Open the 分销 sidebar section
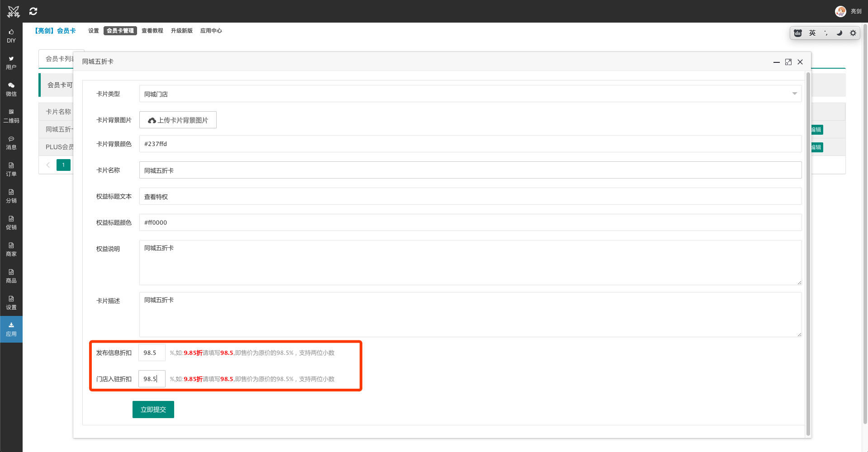This screenshot has width=868, height=452. click(x=11, y=196)
